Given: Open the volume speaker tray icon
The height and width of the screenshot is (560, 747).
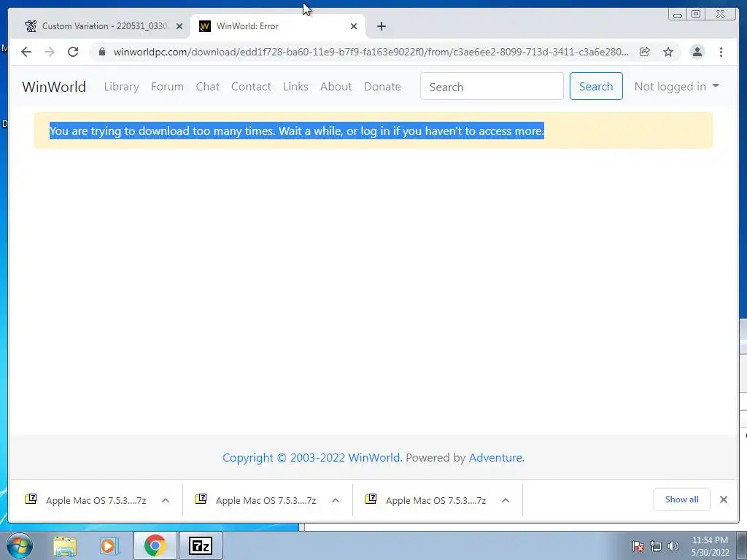Looking at the screenshot, I should click(673, 546).
